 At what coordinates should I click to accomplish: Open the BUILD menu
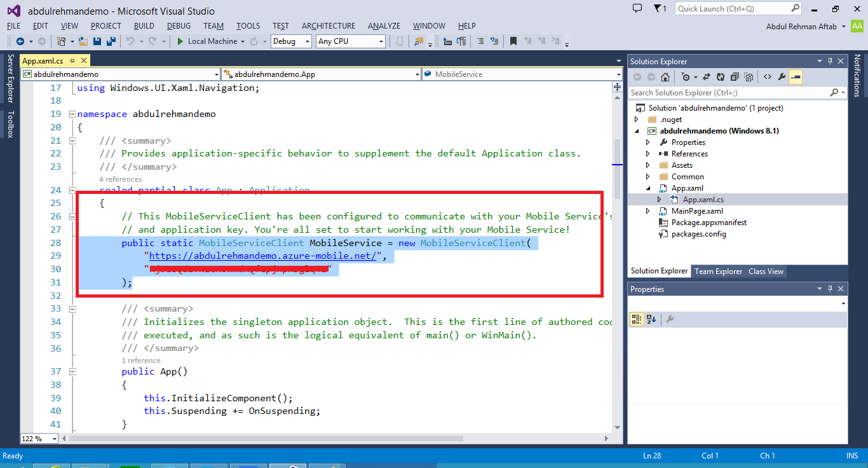click(144, 26)
